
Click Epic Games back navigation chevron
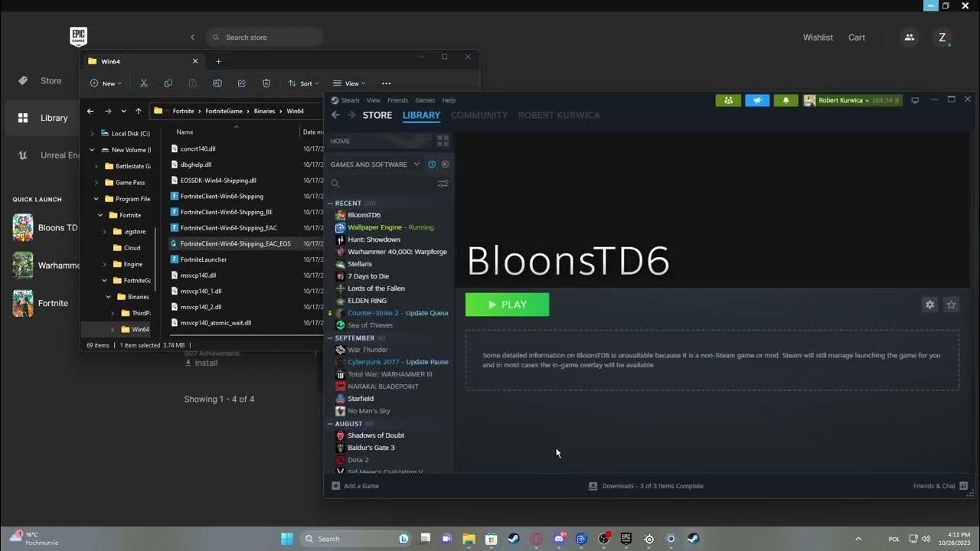192,37
